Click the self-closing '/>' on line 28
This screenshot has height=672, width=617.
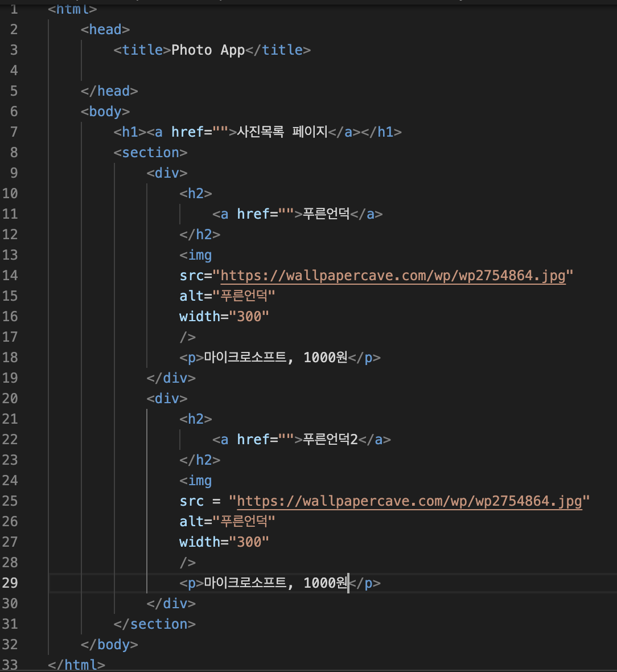click(188, 563)
